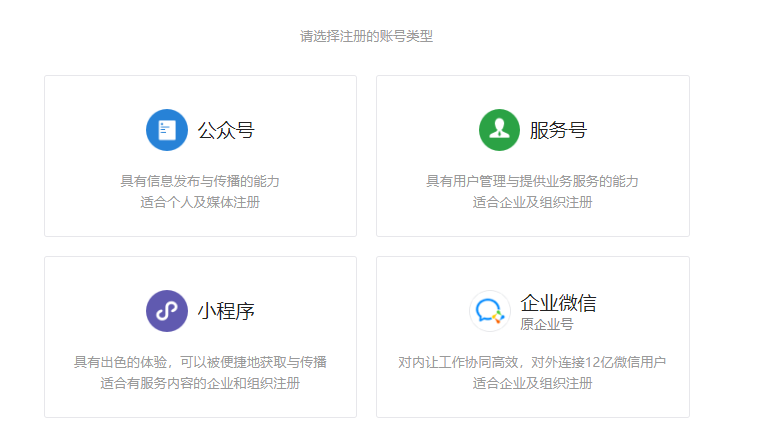Click empty space right of the 服务号 title in its card
The image size is (776, 438).
click(640, 130)
